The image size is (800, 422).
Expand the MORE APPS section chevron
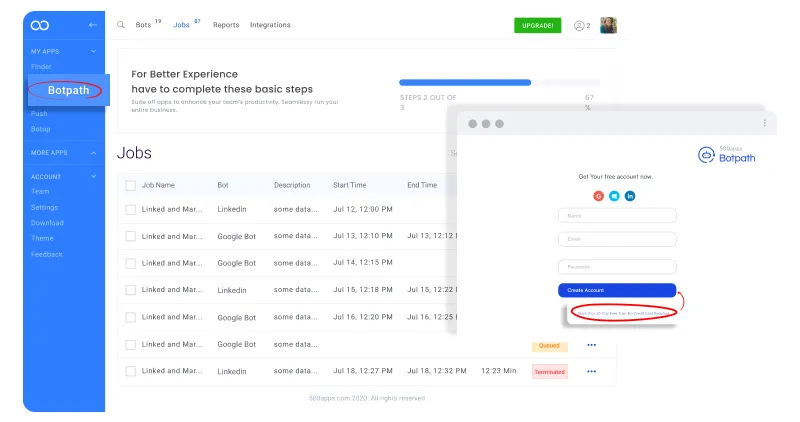pos(93,153)
